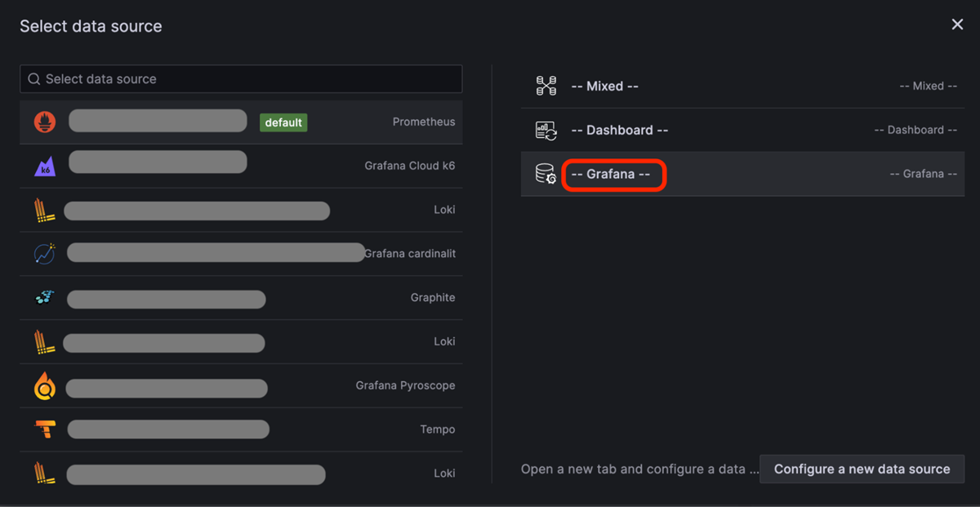
Task: Click the Grafana built-in database icon
Action: (x=546, y=174)
